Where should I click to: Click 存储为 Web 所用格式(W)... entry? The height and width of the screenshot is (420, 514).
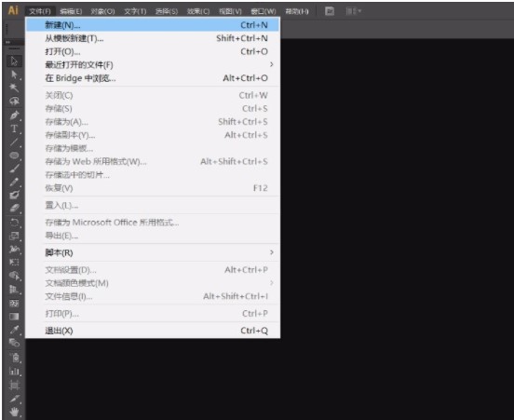(153, 161)
